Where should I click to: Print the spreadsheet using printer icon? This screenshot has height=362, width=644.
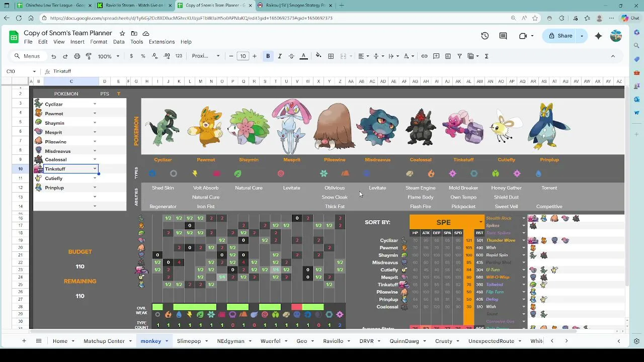(x=77, y=56)
